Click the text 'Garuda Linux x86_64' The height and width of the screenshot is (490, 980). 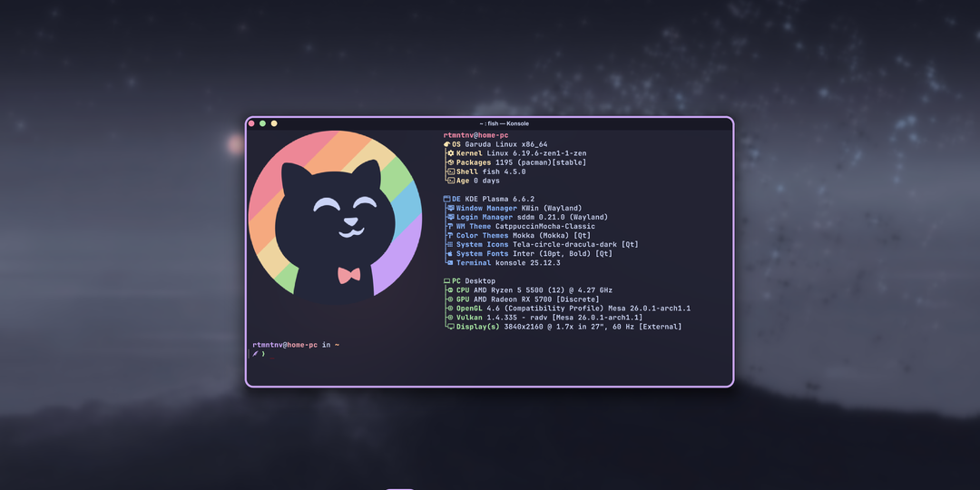pos(506,144)
